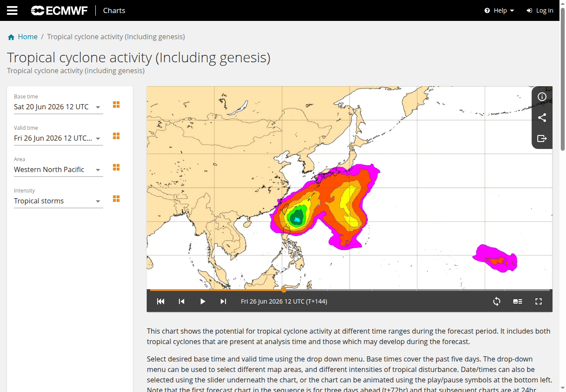
Task: Click the Log in link
Action: 540,10
